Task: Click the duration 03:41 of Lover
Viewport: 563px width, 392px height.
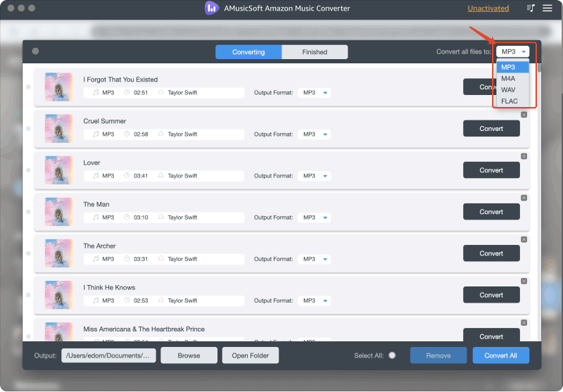Action: (x=141, y=176)
